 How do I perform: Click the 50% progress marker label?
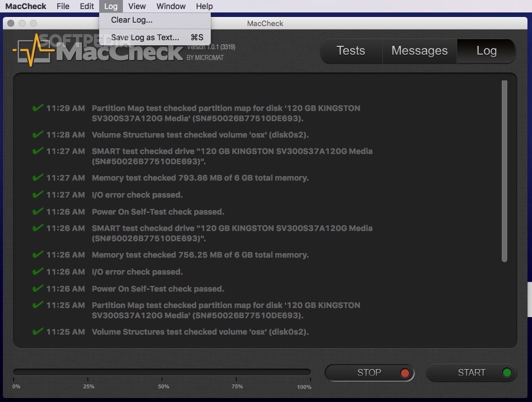point(163,386)
